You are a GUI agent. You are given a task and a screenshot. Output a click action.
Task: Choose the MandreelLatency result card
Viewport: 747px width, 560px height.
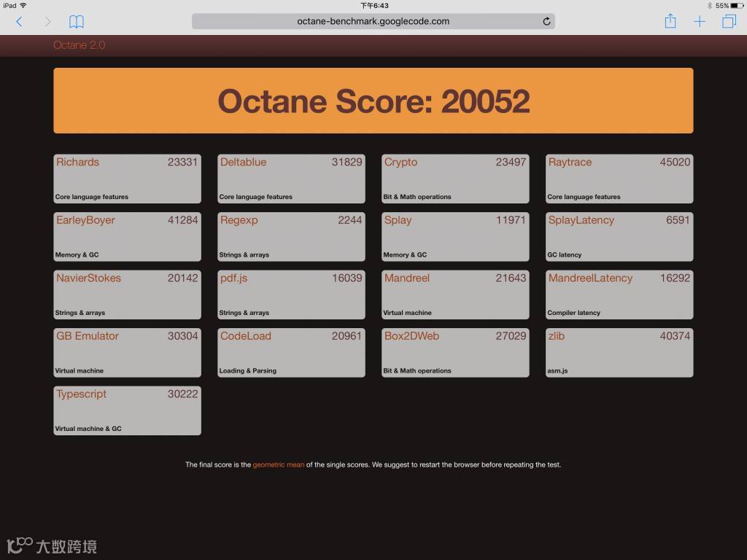(x=619, y=295)
